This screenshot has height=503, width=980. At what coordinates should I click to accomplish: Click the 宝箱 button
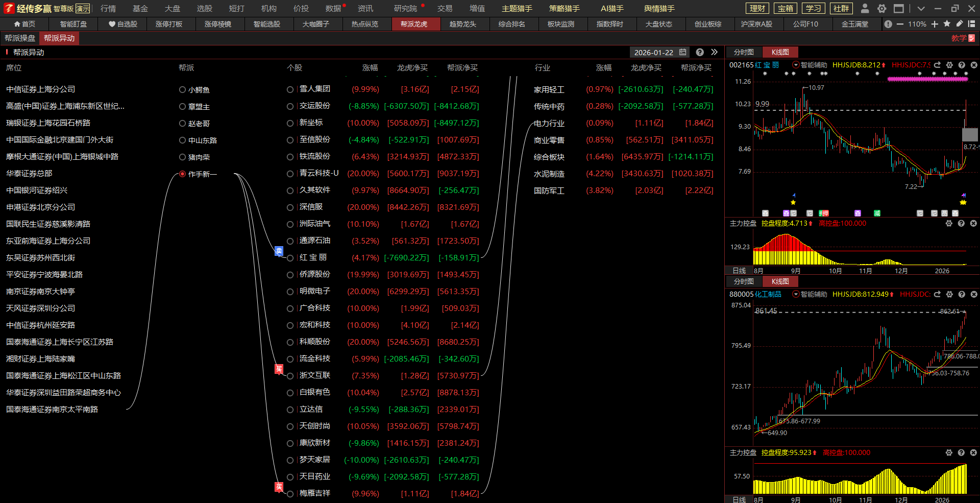click(x=785, y=8)
